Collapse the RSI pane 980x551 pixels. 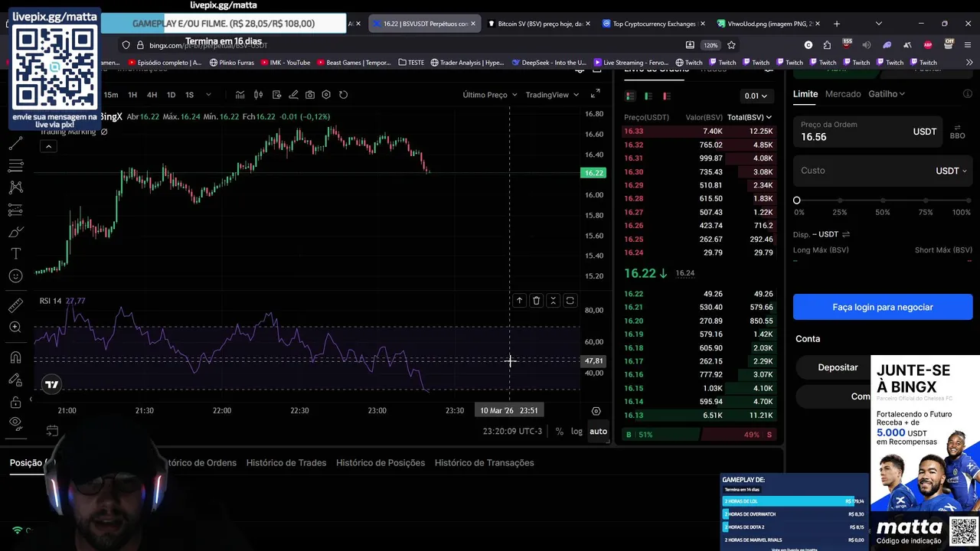553,301
